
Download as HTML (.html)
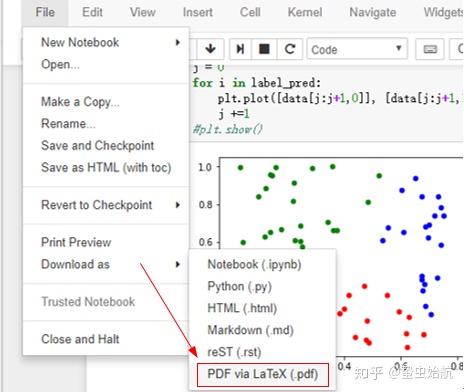pyautogui.click(x=263, y=308)
